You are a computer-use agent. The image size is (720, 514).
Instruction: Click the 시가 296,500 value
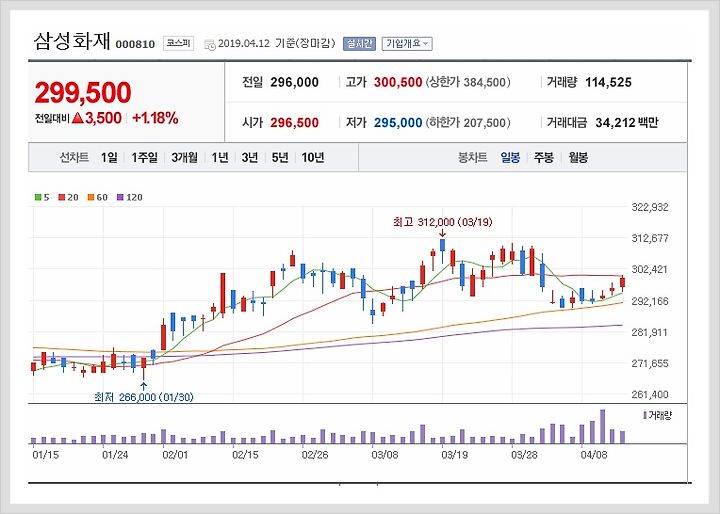coord(294,123)
